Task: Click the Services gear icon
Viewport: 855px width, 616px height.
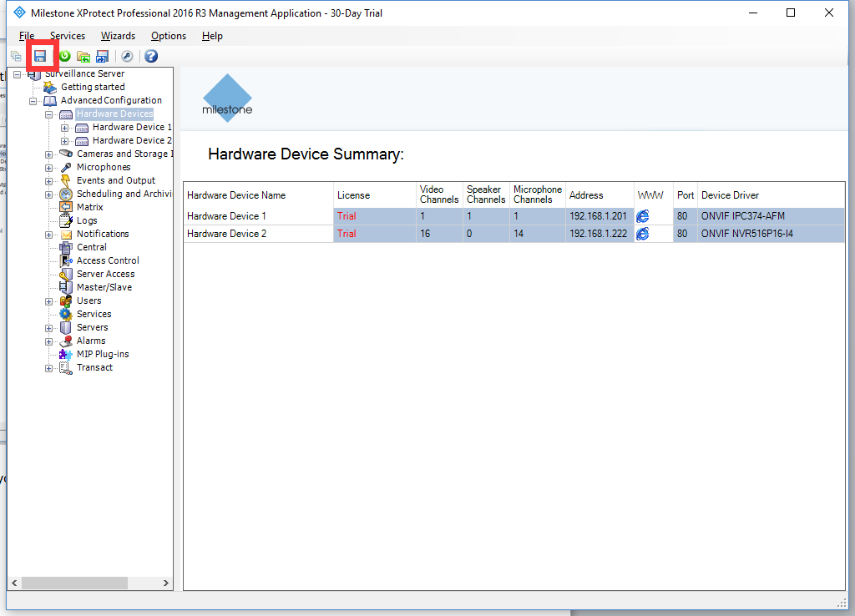Action: [66, 314]
